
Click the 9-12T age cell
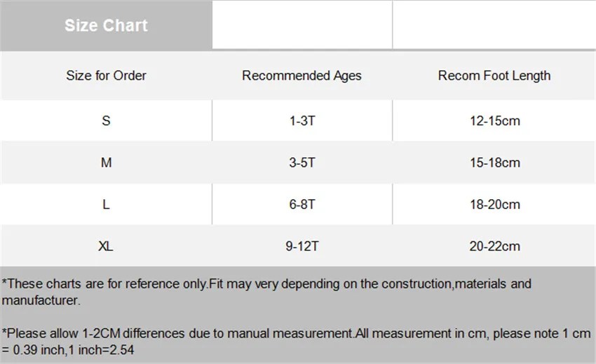click(x=302, y=246)
